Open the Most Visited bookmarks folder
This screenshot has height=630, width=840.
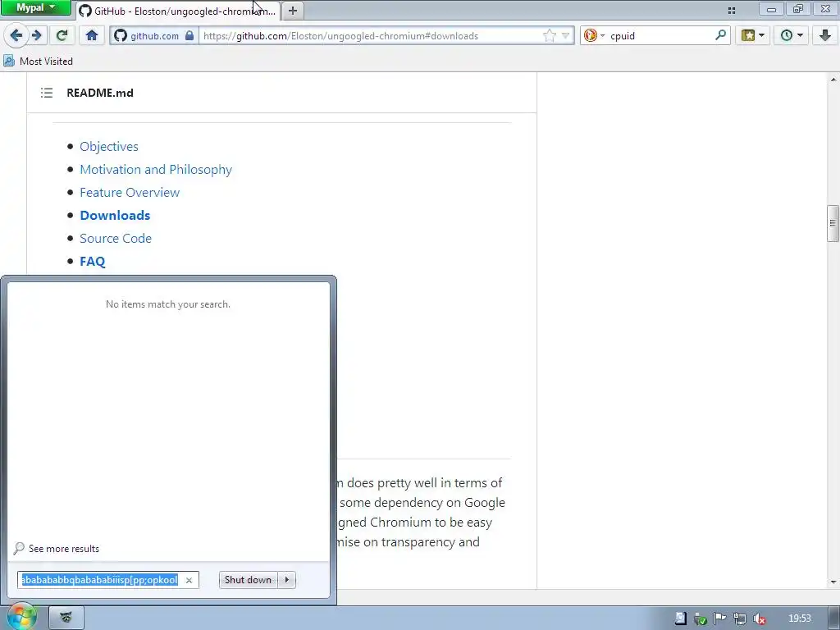(38, 61)
